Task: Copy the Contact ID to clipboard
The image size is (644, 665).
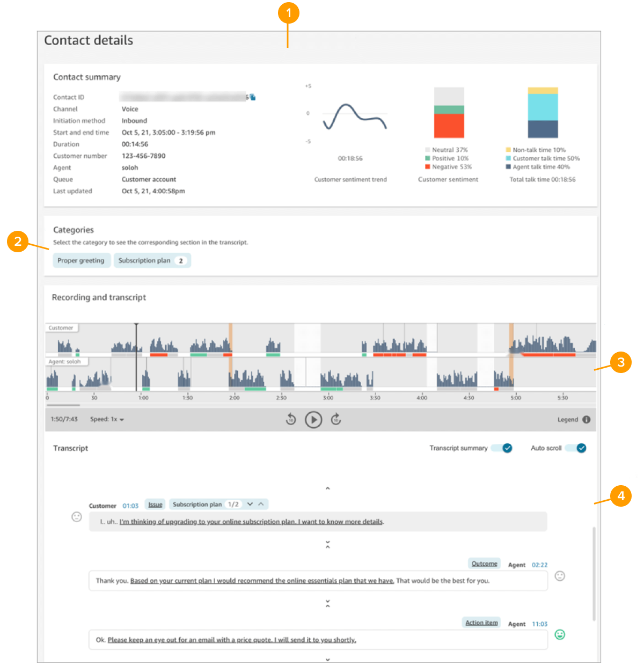Action: 253,97
